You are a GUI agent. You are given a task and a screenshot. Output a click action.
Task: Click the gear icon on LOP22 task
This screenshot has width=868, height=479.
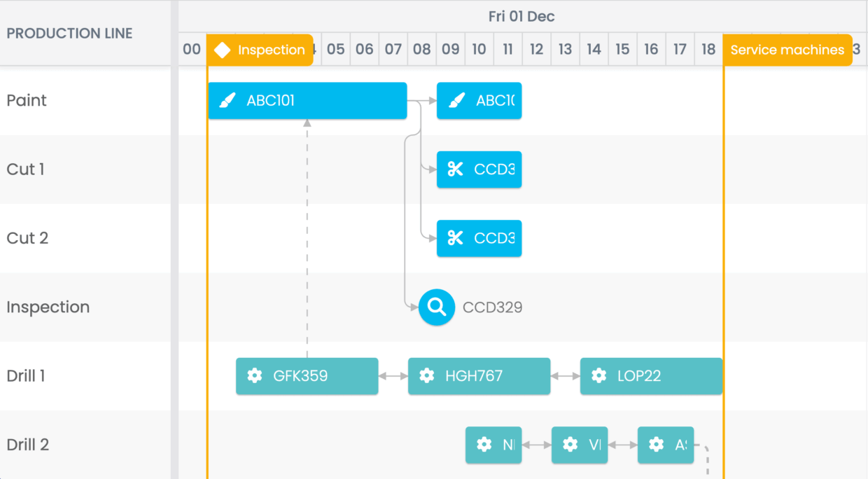click(x=598, y=376)
